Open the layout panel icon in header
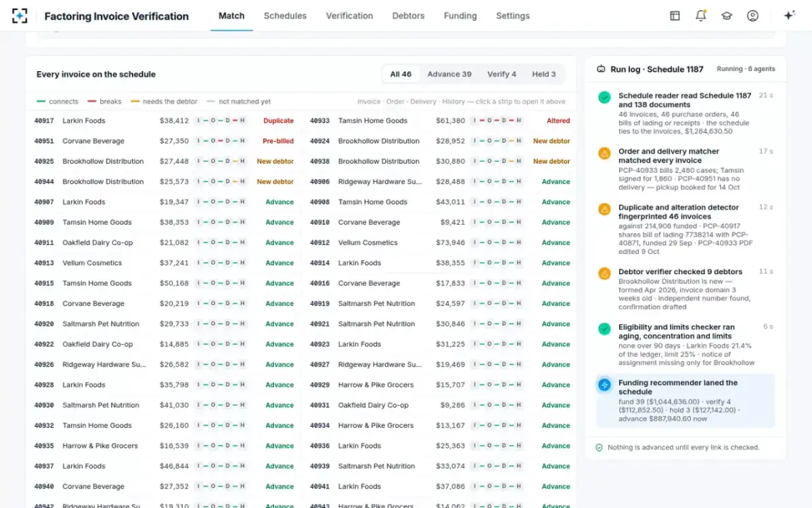This screenshot has height=508, width=812. pyautogui.click(x=675, y=16)
